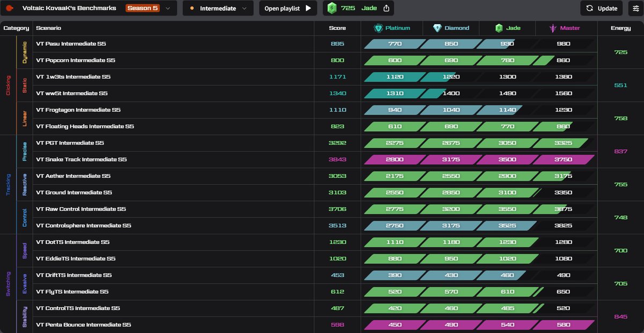Viewport: 644px width, 333px height.
Task: Click the Platinum 770 bar for VT Pasu
Action: (x=395, y=44)
